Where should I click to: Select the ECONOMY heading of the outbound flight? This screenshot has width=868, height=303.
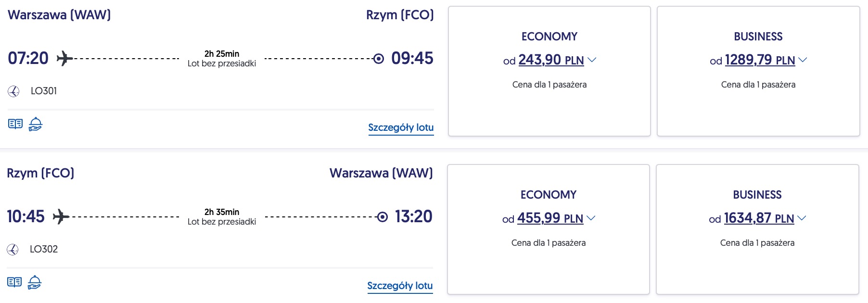coord(549,37)
